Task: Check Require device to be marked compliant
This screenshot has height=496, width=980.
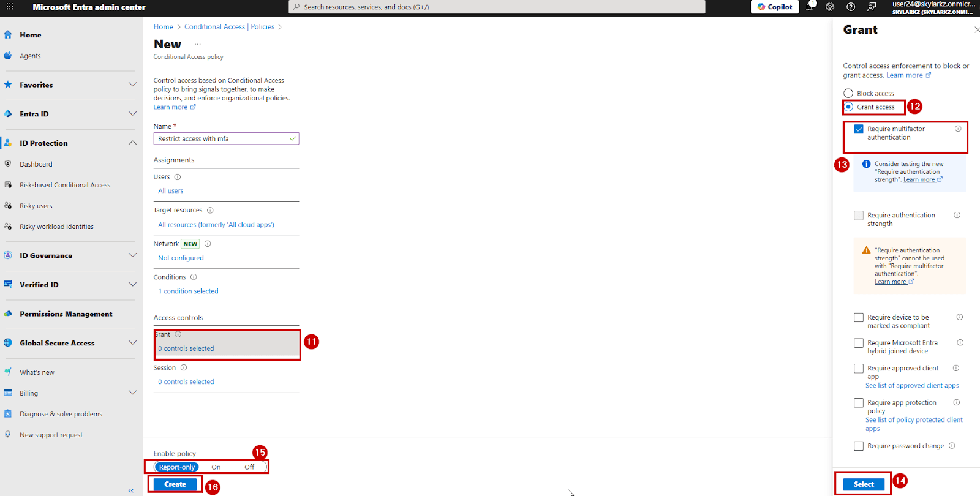Action: (859, 317)
